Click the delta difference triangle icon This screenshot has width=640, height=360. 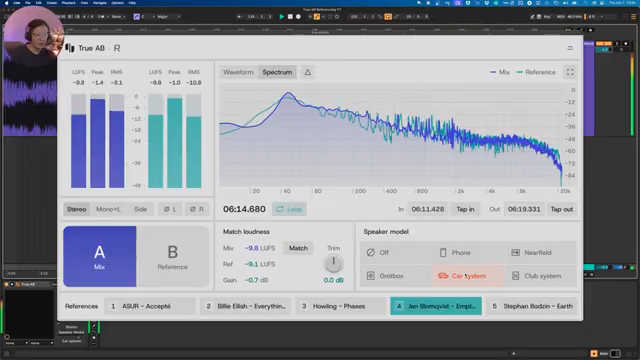point(307,72)
